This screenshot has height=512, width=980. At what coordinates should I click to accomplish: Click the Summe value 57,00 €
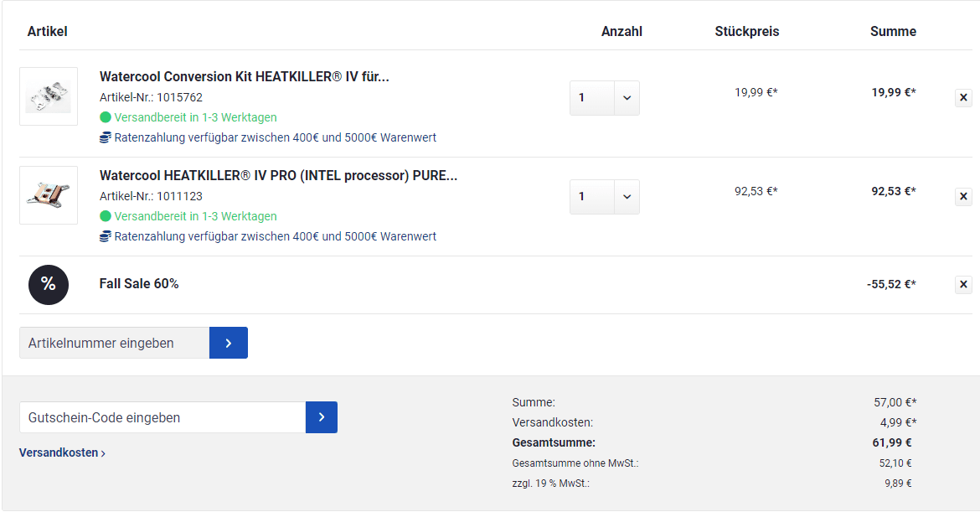tap(895, 402)
